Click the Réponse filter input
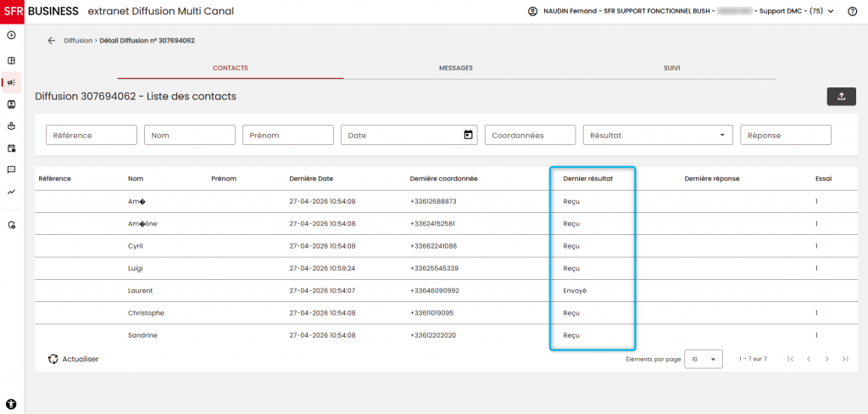Screen dimensions: 868x414 pos(786,135)
